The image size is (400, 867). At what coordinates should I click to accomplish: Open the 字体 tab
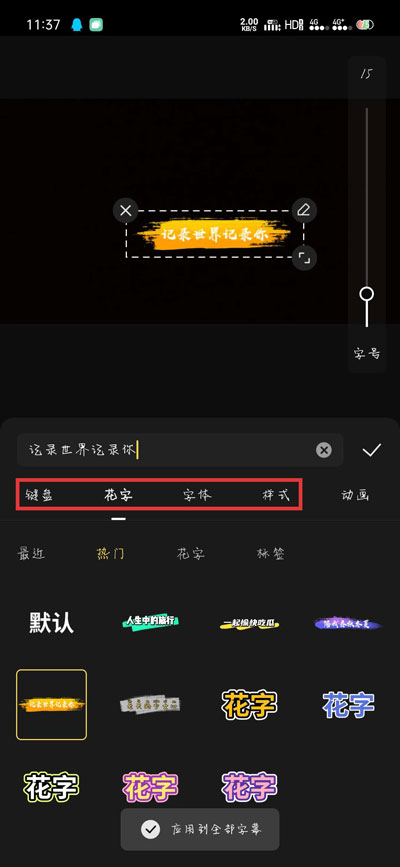coord(197,495)
